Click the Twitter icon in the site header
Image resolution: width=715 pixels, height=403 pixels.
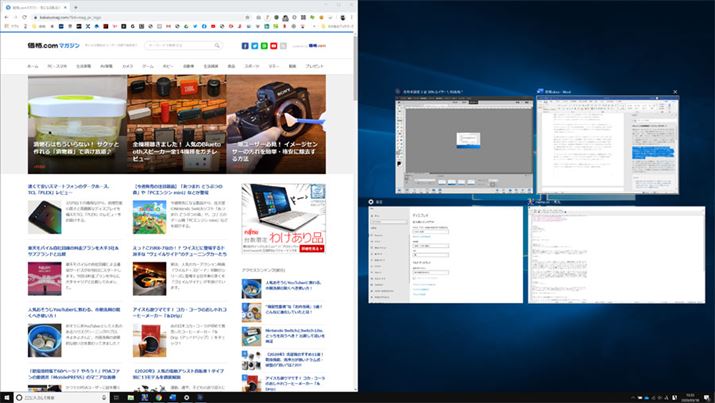255,46
